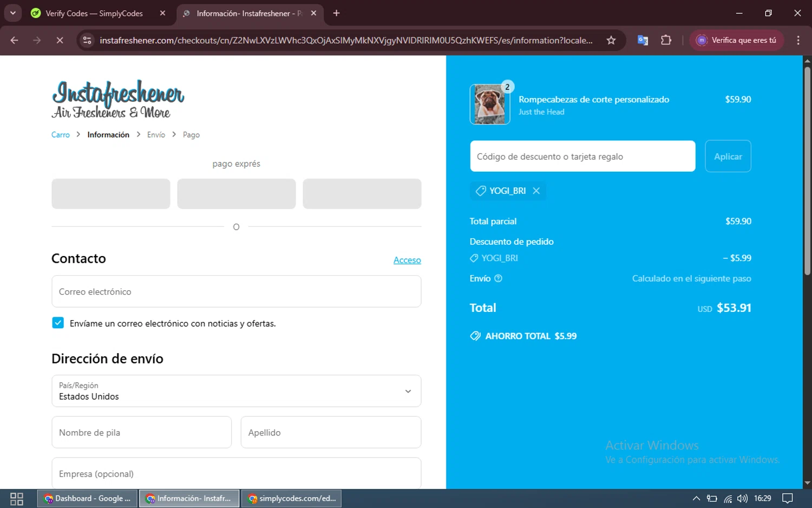Open the notifications action center icon
The image size is (812, 508).
[x=788, y=498]
